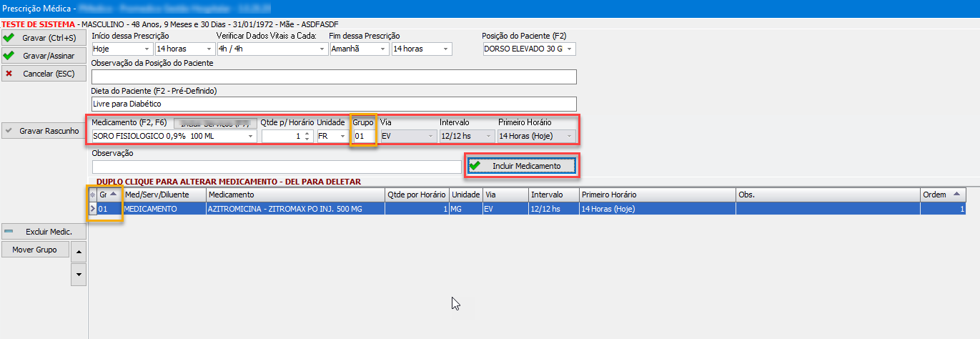The width and height of the screenshot is (980, 339).
Task: Click the Mover Grupo button
Action: click(x=35, y=250)
